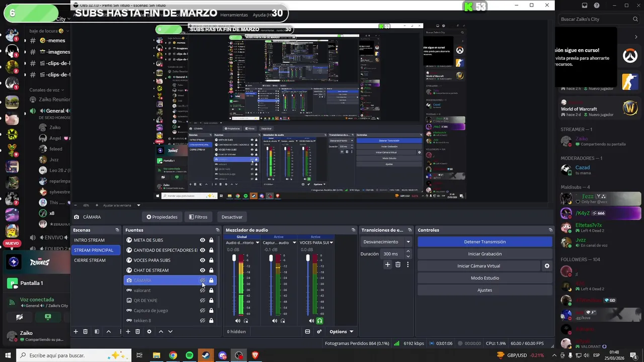Screen dimensions: 644x362
Task: Mute the Captura de audio speaker icon
Action: pyautogui.click(x=274, y=321)
